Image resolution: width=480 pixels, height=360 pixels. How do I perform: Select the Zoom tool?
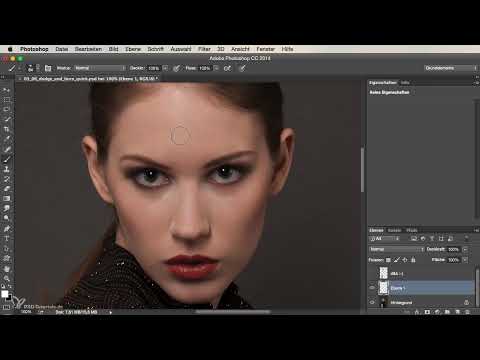[6, 278]
